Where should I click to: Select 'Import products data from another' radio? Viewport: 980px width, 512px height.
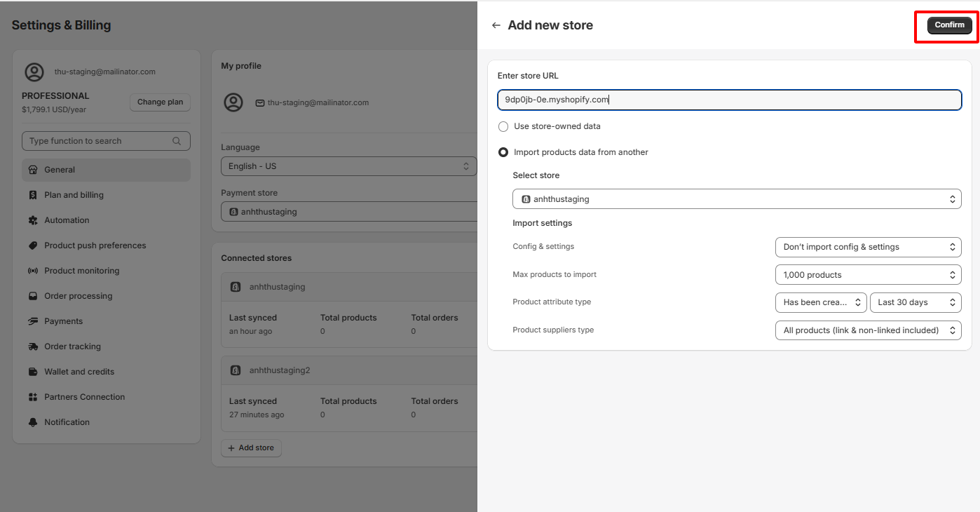click(x=503, y=152)
